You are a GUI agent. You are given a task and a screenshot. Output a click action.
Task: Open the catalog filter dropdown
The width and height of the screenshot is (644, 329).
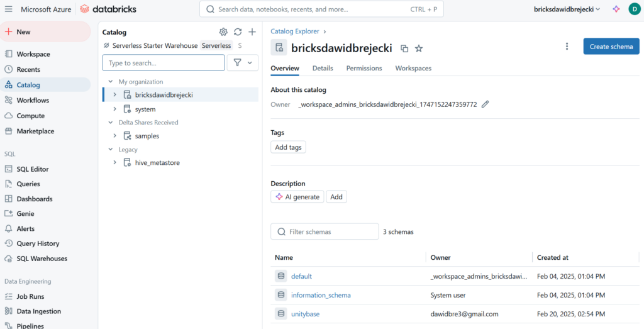pyautogui.click(x=242, y=63)
